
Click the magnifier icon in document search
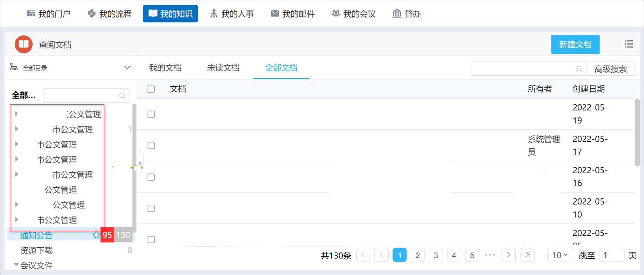579,69
